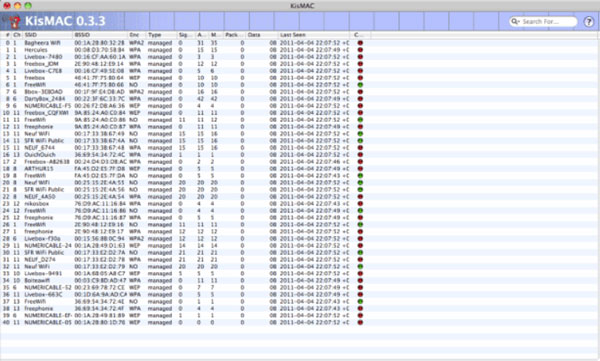Click the KisMAC logo icon in header

tap(14, 21)
